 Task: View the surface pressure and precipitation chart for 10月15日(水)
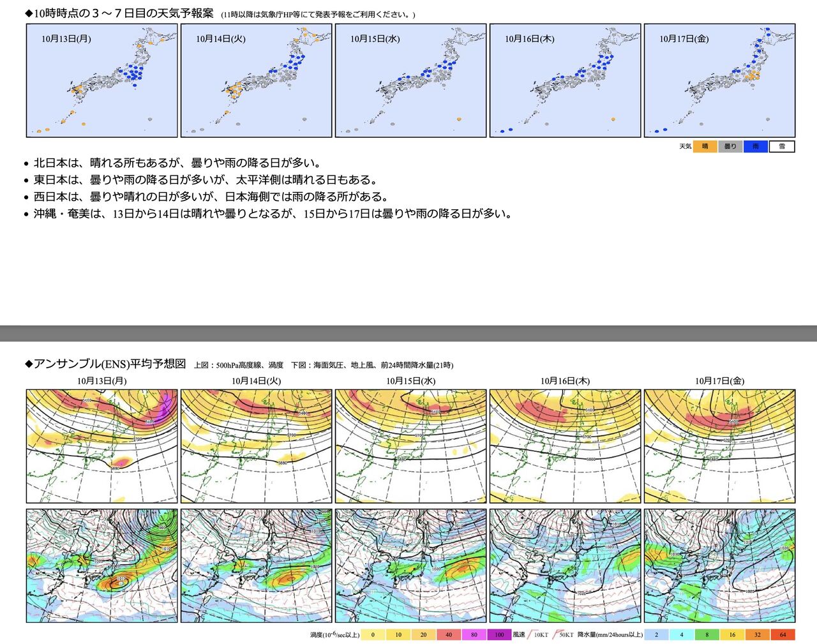(410, 565)
